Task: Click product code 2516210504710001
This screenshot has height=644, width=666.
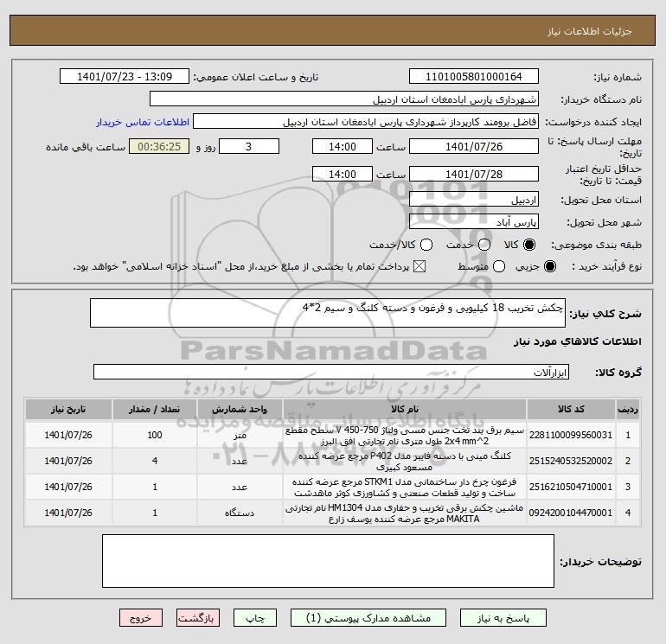Action: click(x=571, y=487)
